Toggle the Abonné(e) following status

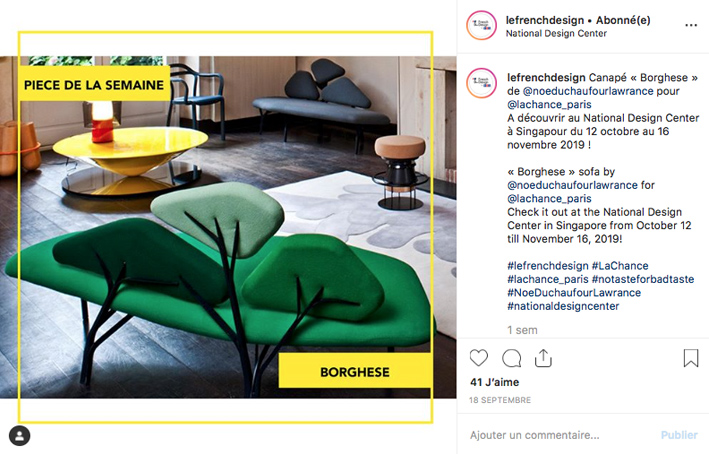click(x=623, y=20)
